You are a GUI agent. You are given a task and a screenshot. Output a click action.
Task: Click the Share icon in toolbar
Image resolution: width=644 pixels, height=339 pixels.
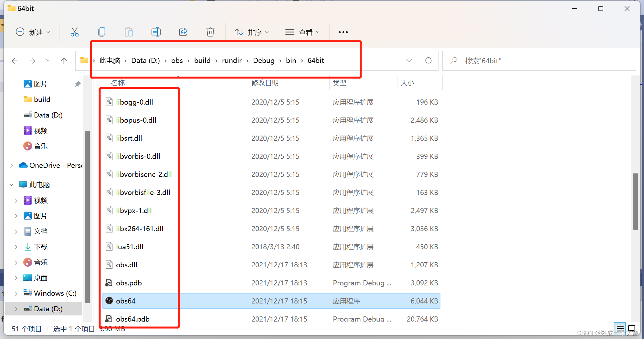(183, 32)
